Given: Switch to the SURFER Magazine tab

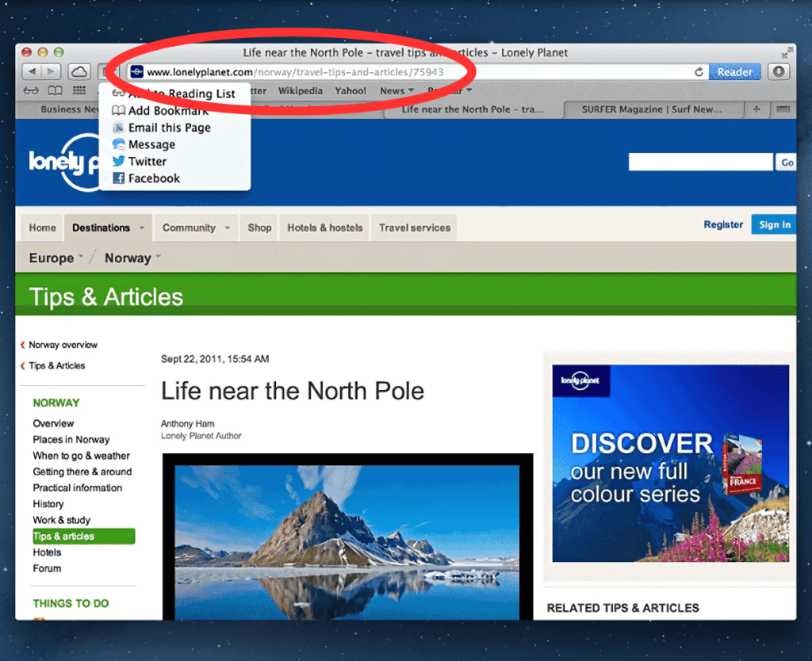Looking at the screenshot, I should [x=647, y=109].
